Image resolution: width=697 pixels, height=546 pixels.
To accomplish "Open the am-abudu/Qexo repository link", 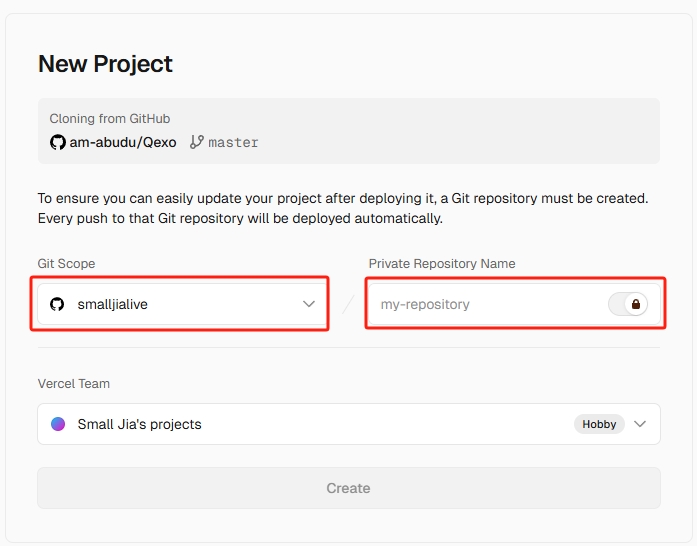I will 122,142.
